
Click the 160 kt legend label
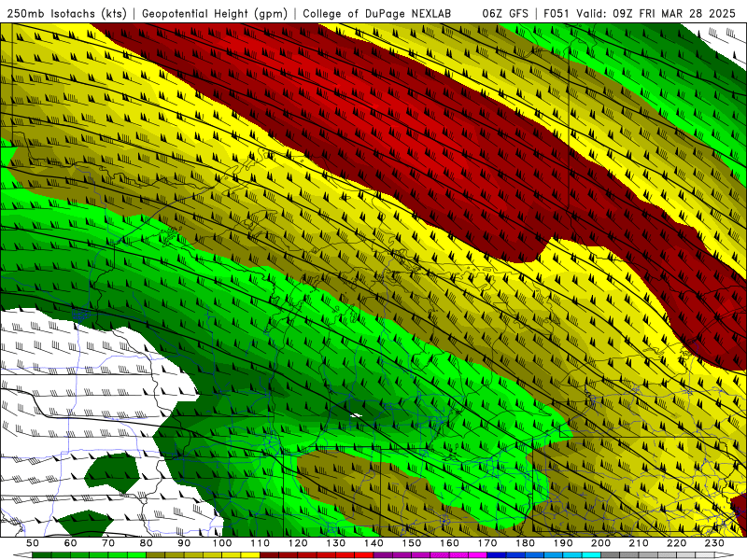pos(449,543)
